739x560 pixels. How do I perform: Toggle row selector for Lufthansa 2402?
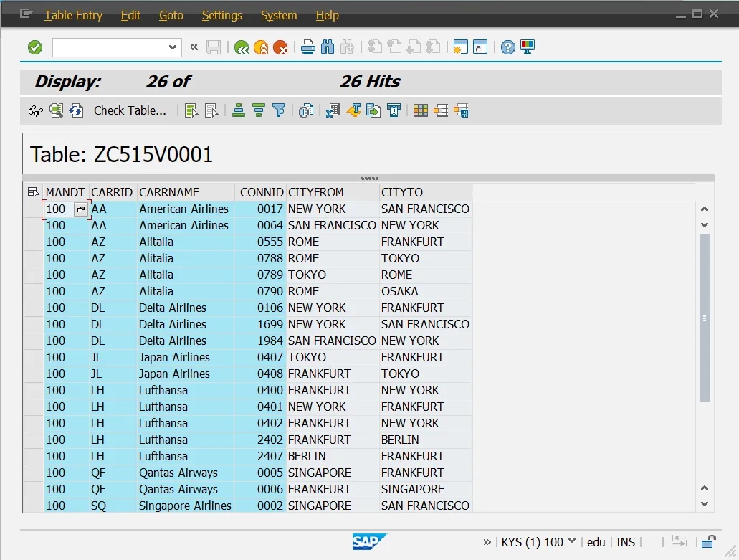(34, 440)
